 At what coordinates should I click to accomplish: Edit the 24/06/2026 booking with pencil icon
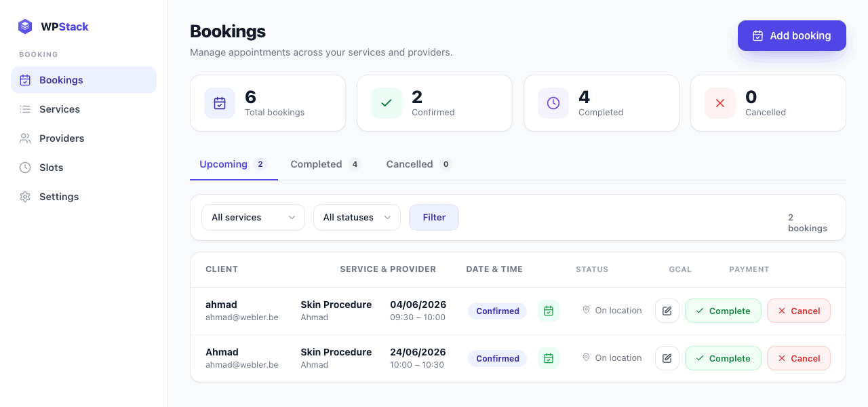point(667,358)
